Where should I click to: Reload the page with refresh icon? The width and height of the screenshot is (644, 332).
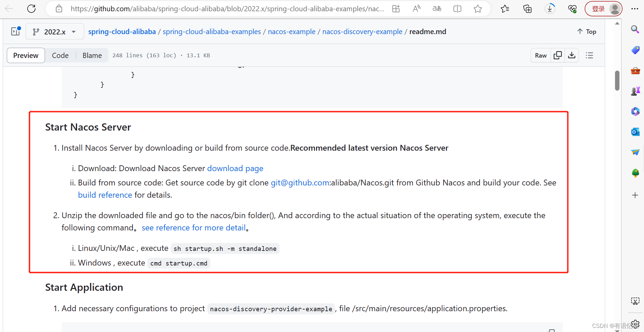[31, 9]
